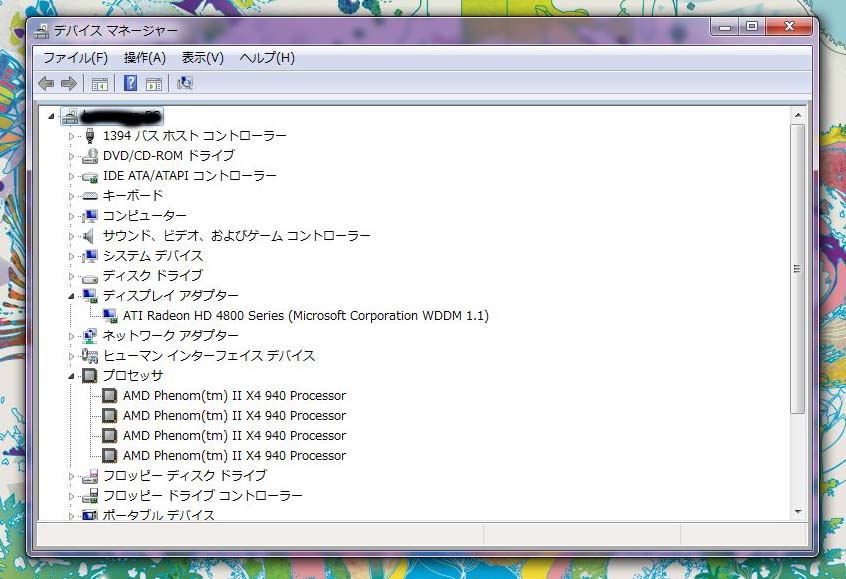846x579 pixels.
Task: Select the フロッピー ドライブ コントローラー label
Action: 202,495
